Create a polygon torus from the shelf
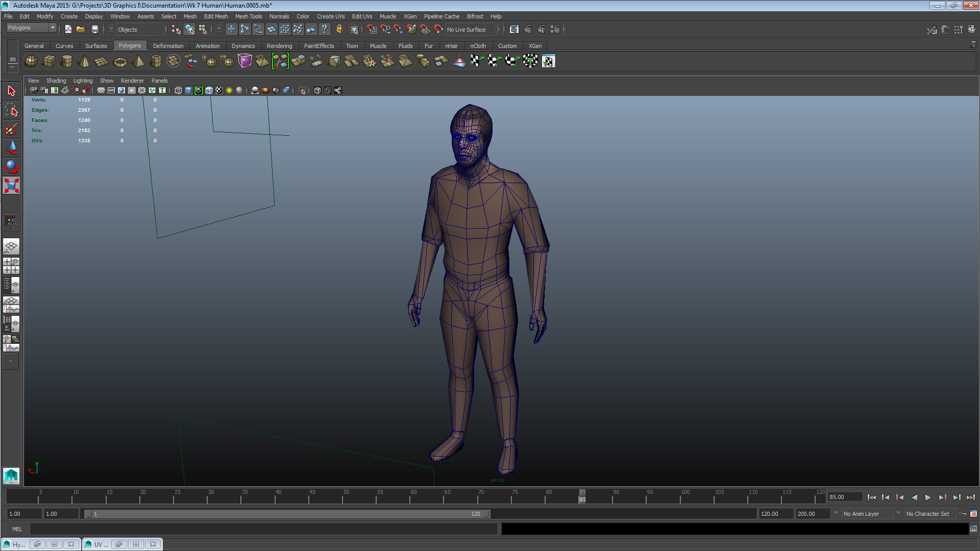 click(120, 61)
